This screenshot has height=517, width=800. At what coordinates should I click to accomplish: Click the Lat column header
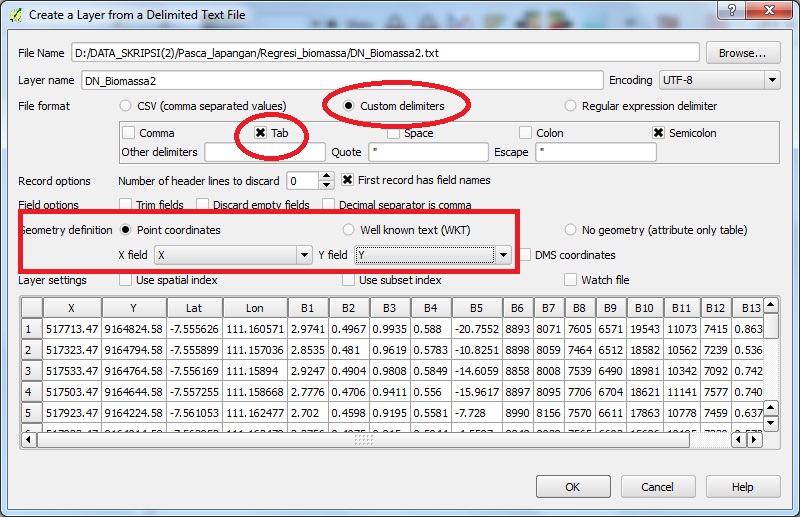194,308
